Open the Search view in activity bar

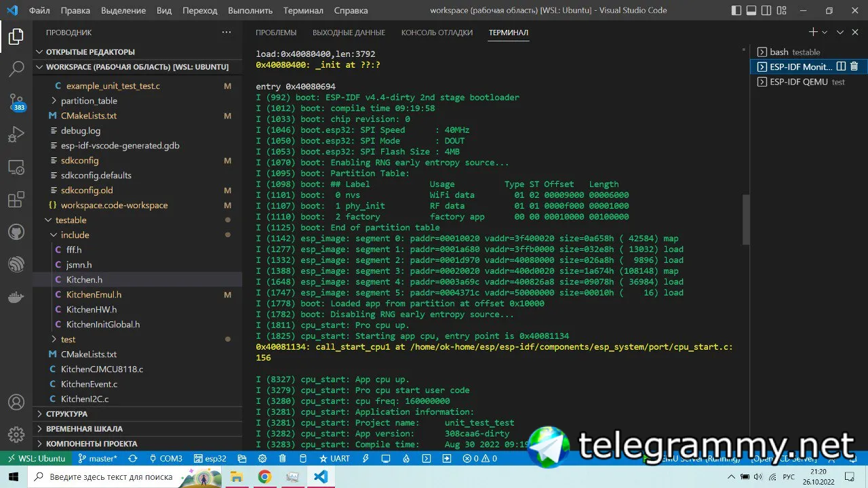click(16, 68)
